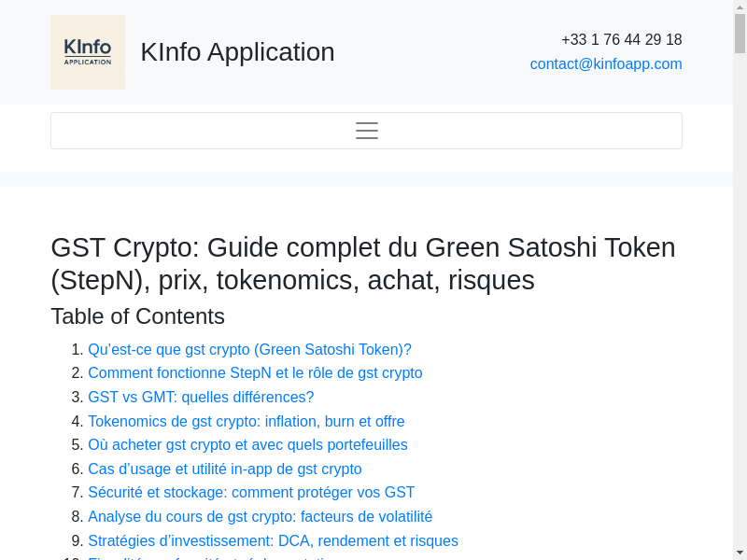Go to "Où acheter gst crypto" section
This screenshot has height=560, width=747.
click(247, 445)
